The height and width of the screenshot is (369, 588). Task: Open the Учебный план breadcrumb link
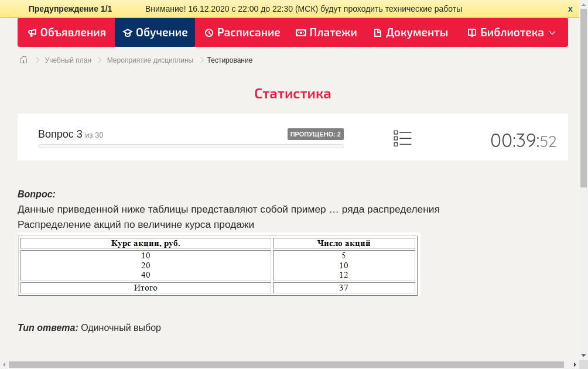68,60
